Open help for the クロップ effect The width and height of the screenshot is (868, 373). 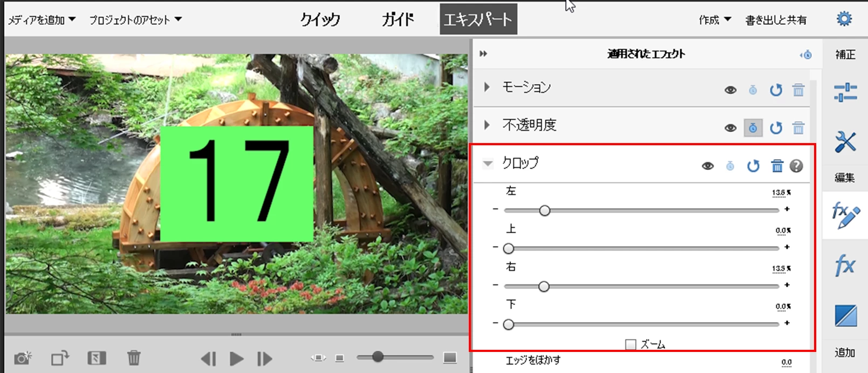tap(796, 166)
